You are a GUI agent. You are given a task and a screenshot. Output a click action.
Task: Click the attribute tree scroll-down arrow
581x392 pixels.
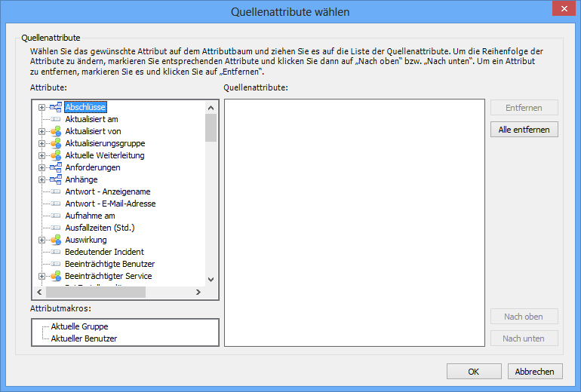[x=211, y=279]
